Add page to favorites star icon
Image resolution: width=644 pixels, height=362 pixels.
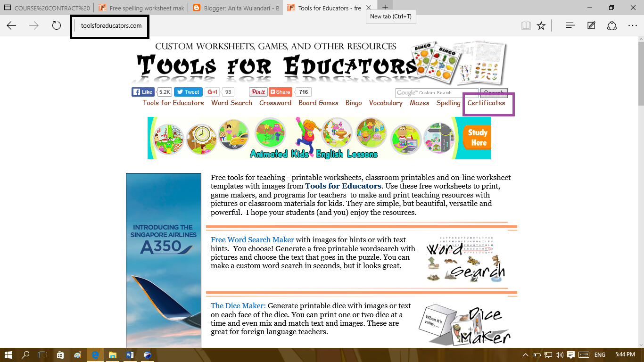(x=541, y=25)
